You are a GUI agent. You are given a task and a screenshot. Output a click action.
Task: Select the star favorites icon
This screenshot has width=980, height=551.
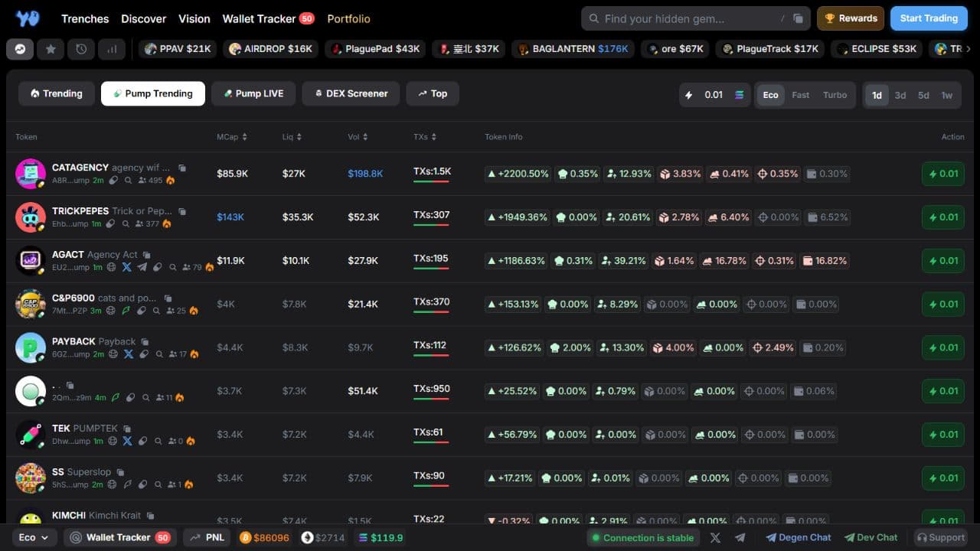(x=51, y=49)
